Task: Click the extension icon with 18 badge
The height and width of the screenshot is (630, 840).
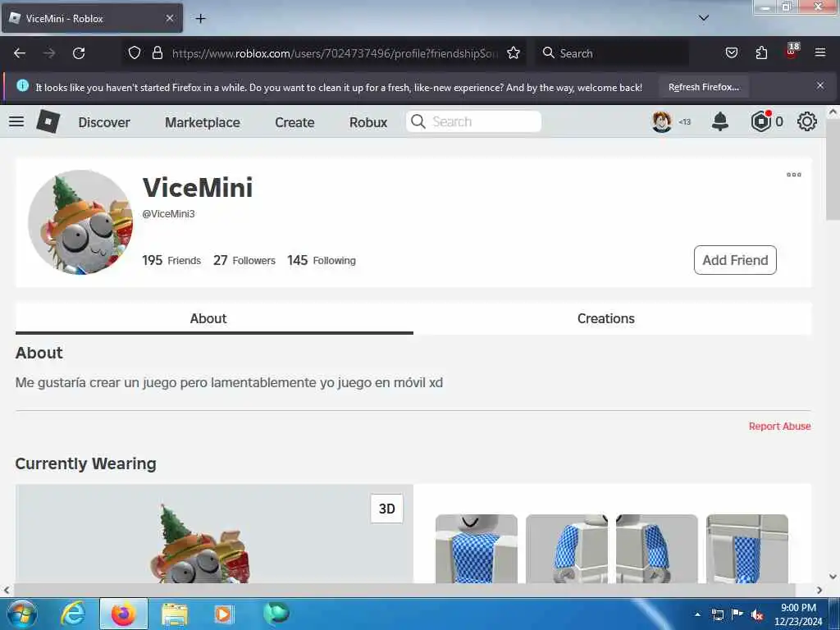Action: pos(792,52)
